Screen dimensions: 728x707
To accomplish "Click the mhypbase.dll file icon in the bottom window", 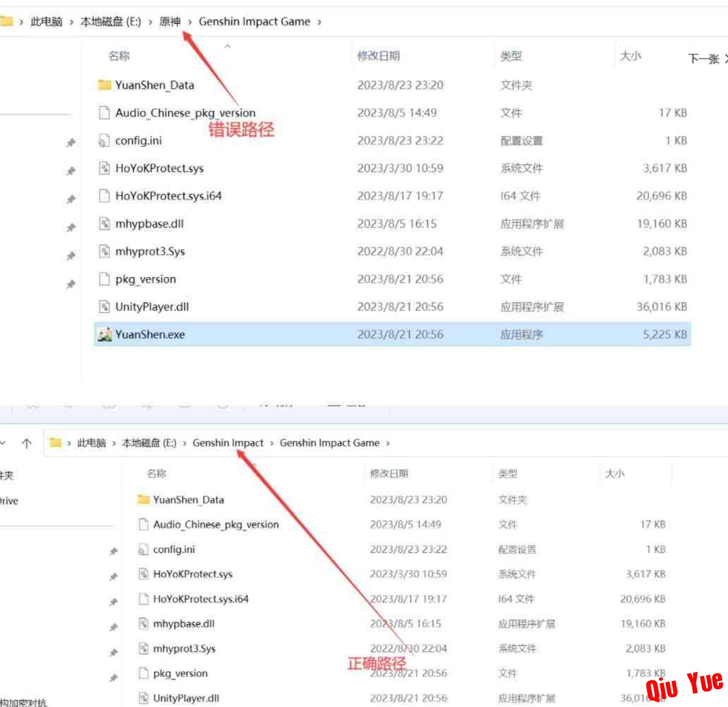I will [143, 623].
